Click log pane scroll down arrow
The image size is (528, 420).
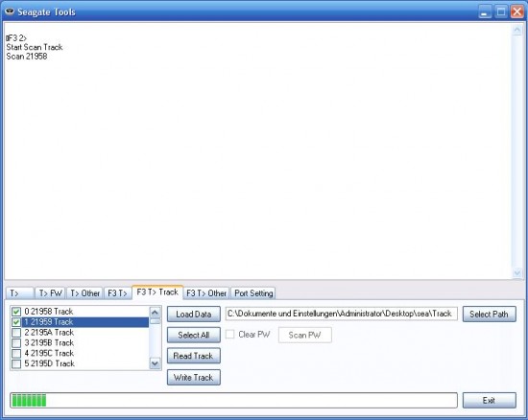(516, 272)
